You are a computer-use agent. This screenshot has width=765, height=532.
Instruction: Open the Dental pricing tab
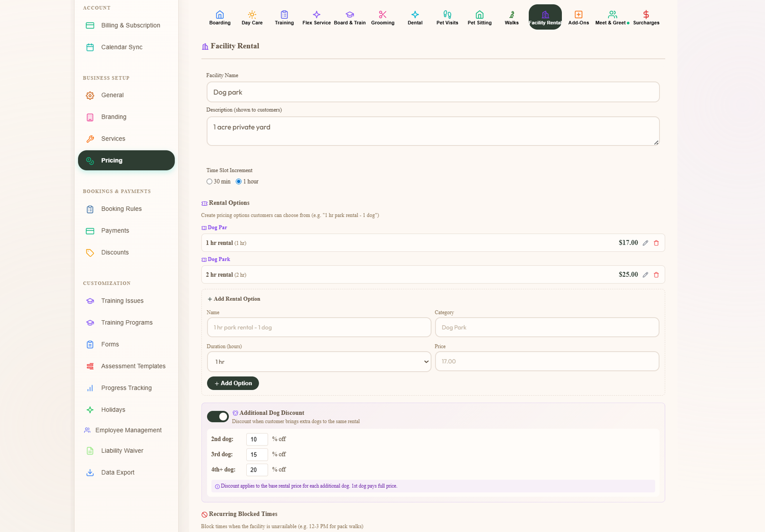coord(415,17)
